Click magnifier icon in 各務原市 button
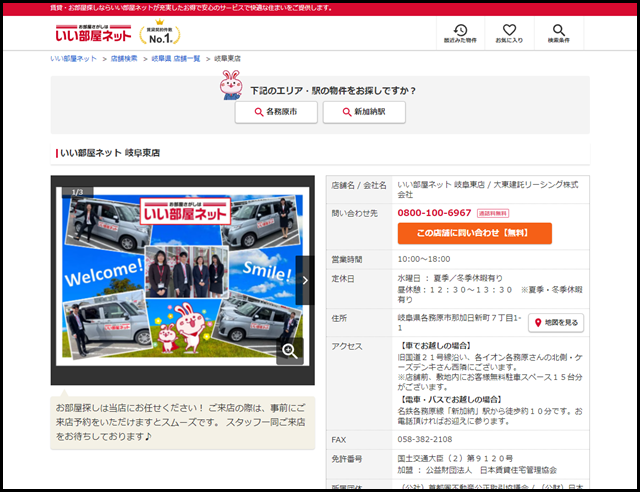 pyautogui.click(x=259, y=112)
